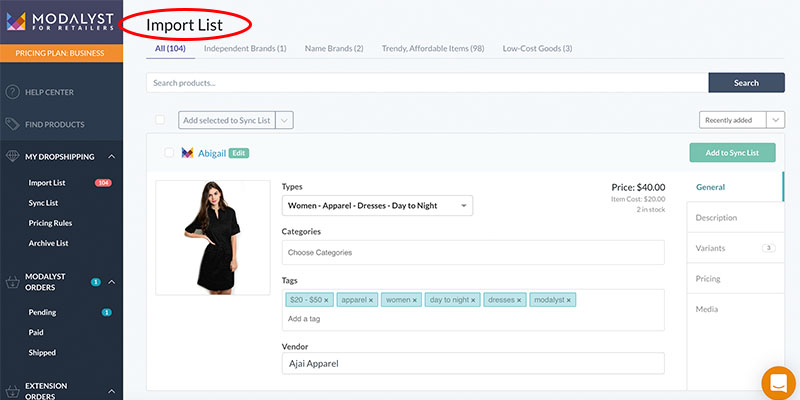The height and width of the screenshot is (400, 800).
Task: Open the Choose Categories field
Action: coord(473,253)
